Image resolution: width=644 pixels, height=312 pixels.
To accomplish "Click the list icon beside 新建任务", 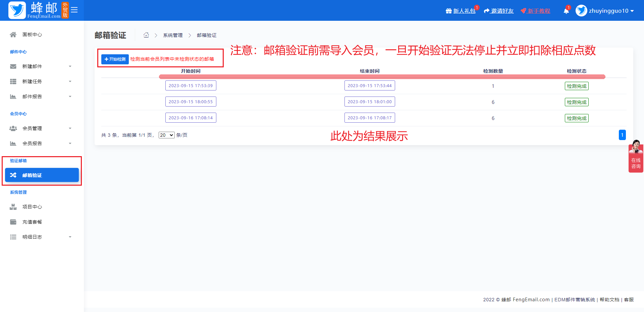I will (13, 81).
